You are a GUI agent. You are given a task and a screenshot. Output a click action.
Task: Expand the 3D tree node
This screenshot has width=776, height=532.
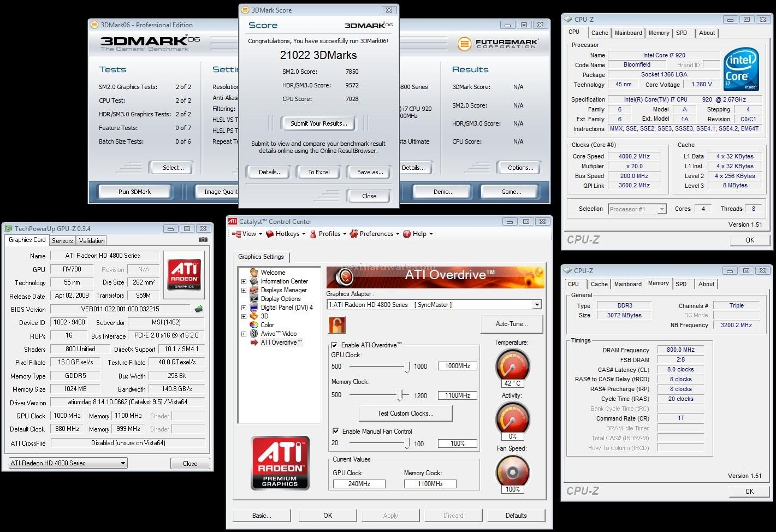[244, 316]
